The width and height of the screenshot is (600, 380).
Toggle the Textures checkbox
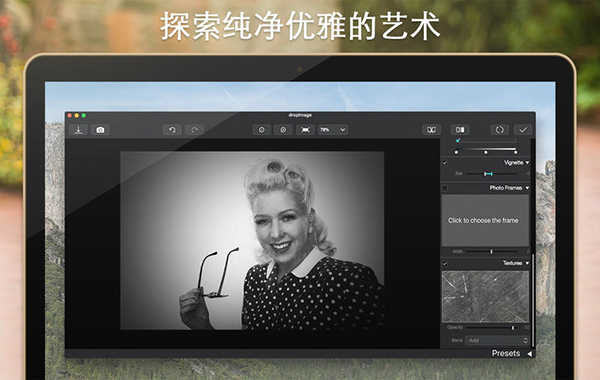point(445,263)
